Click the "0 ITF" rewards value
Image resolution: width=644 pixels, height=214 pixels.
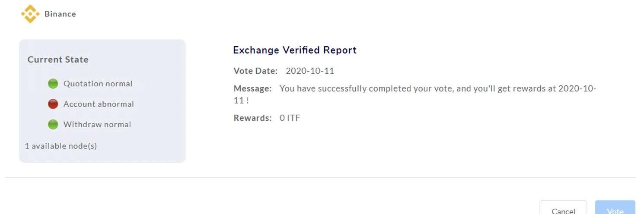(290, 118)
